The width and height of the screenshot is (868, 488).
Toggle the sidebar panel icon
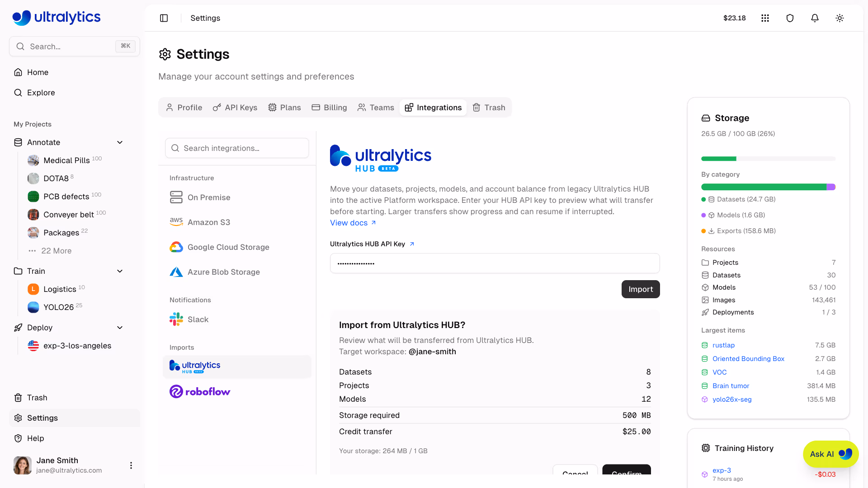pyautogui.click(x=164, y=18)
